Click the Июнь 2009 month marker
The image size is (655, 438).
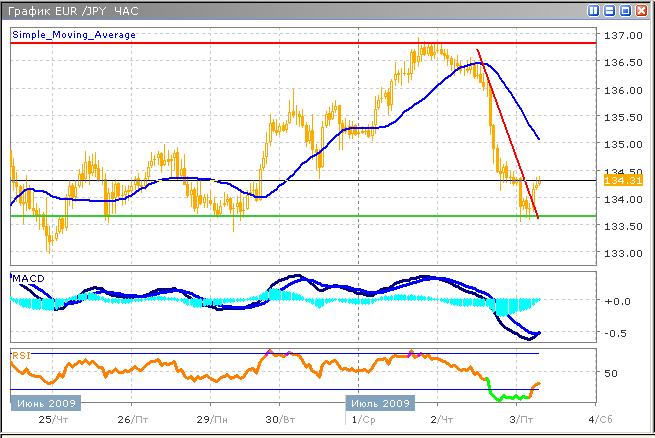pyautogui.click(x=45, y=403)
